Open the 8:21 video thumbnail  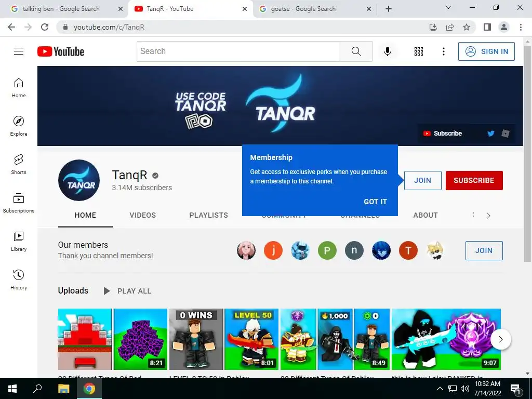(x=113, y=339)
